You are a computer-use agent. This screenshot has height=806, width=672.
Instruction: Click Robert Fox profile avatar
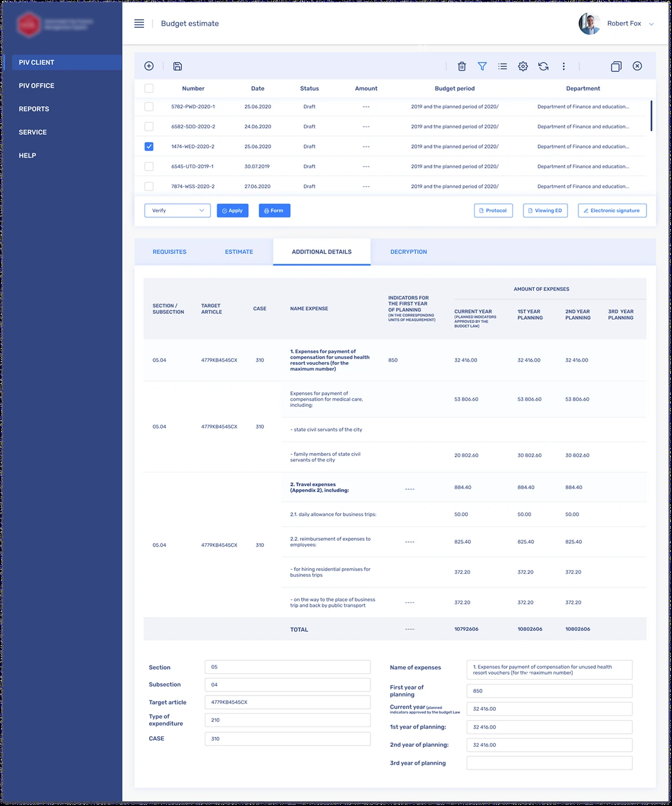590,24
